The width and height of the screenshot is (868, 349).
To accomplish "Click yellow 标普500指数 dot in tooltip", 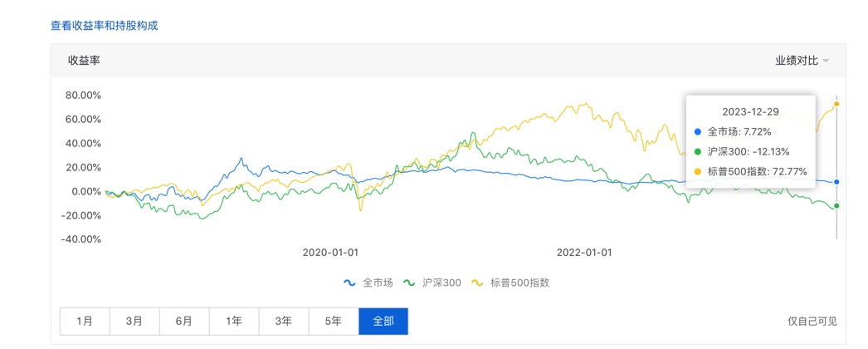I will coord(696,172).
